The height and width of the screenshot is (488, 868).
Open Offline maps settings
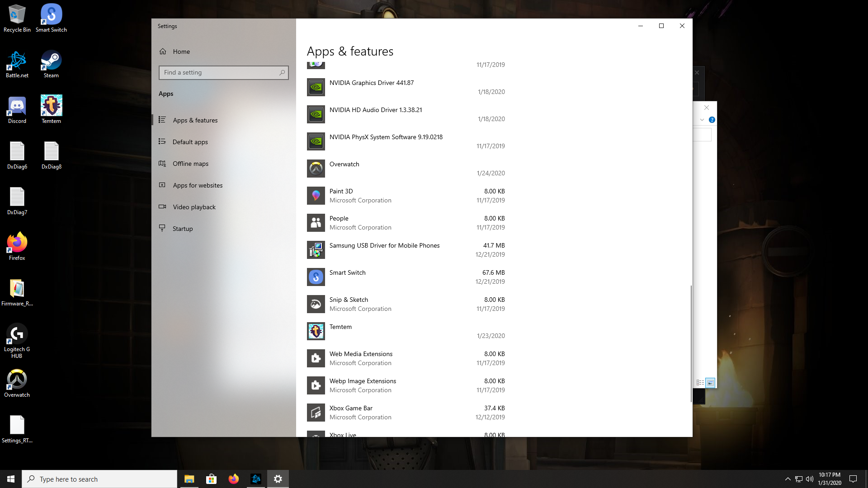(x=190, y=164)
